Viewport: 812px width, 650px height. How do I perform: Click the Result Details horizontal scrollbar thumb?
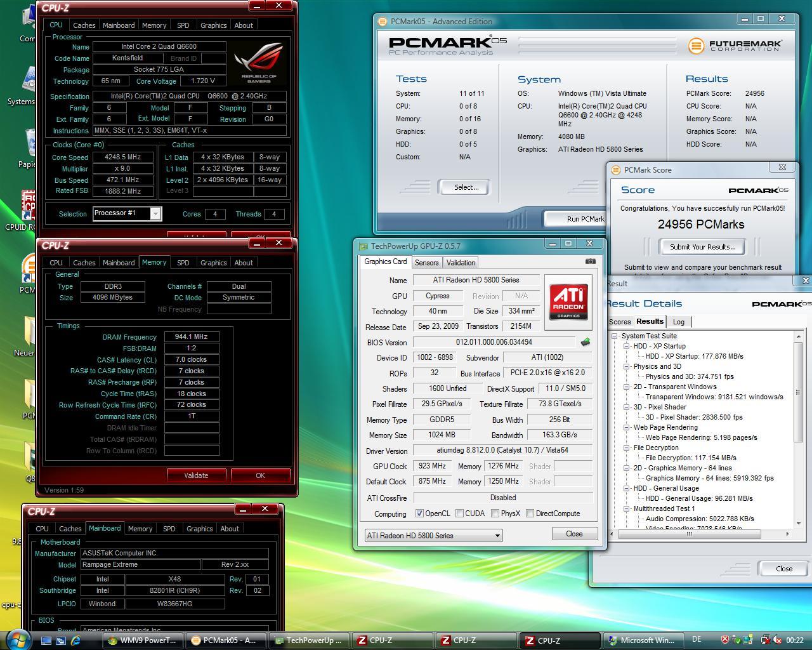coord(689,534)
